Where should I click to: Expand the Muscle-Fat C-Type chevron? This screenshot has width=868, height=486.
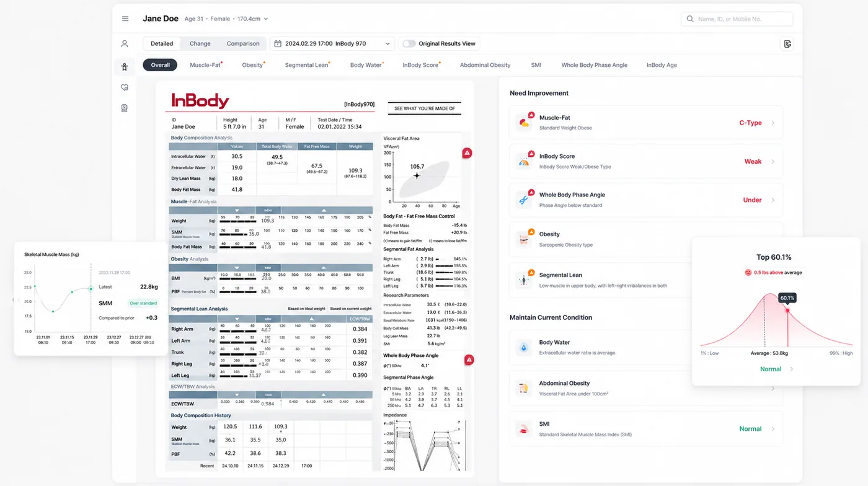point(773,123)
